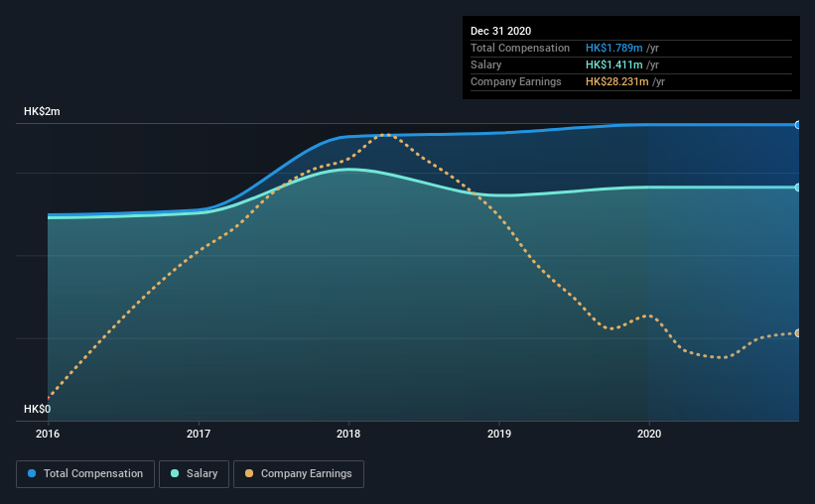Toggle the Salary legend button
The width and height of the screenshot is (815, 504).
tap(194, 474)
